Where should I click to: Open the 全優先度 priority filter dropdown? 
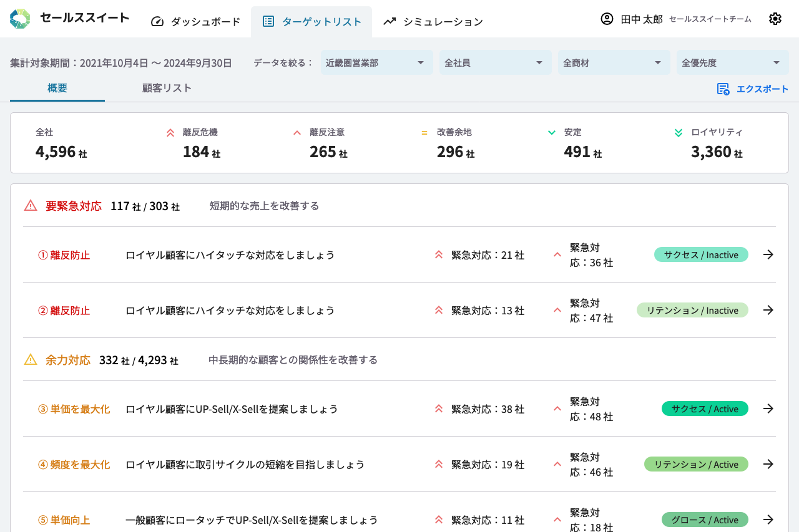732,62
